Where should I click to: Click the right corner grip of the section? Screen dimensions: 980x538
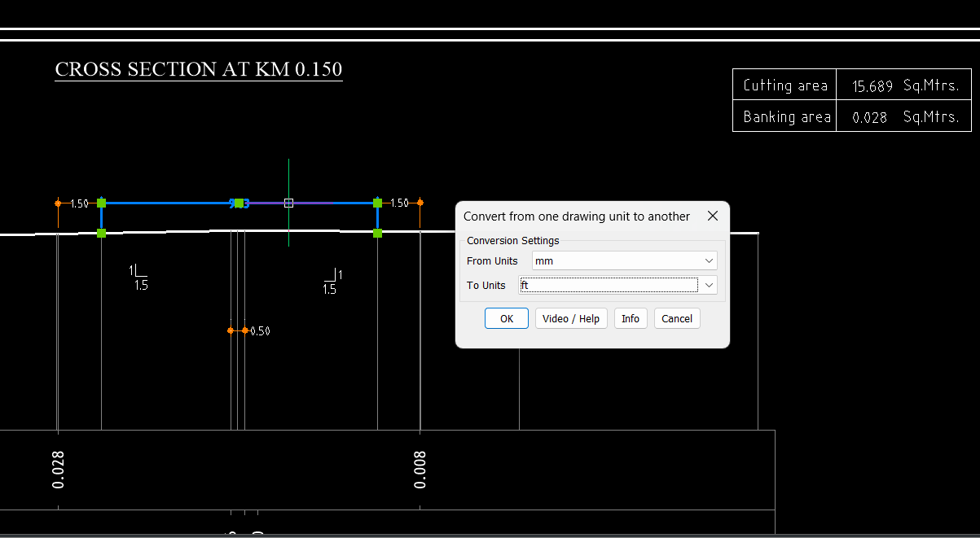point(377,203)
